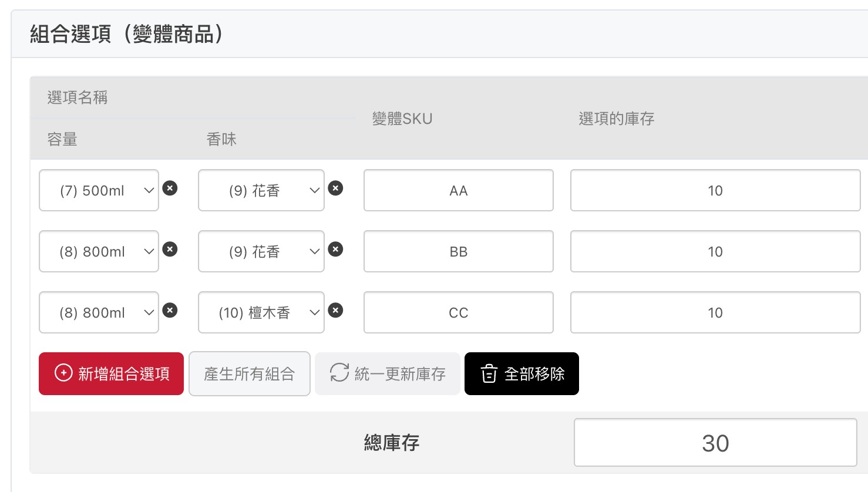Viewport: 868px width, 492px height.
Task: Expand first row (9) 花香 dropdown
Action: [x=261, y=190]
